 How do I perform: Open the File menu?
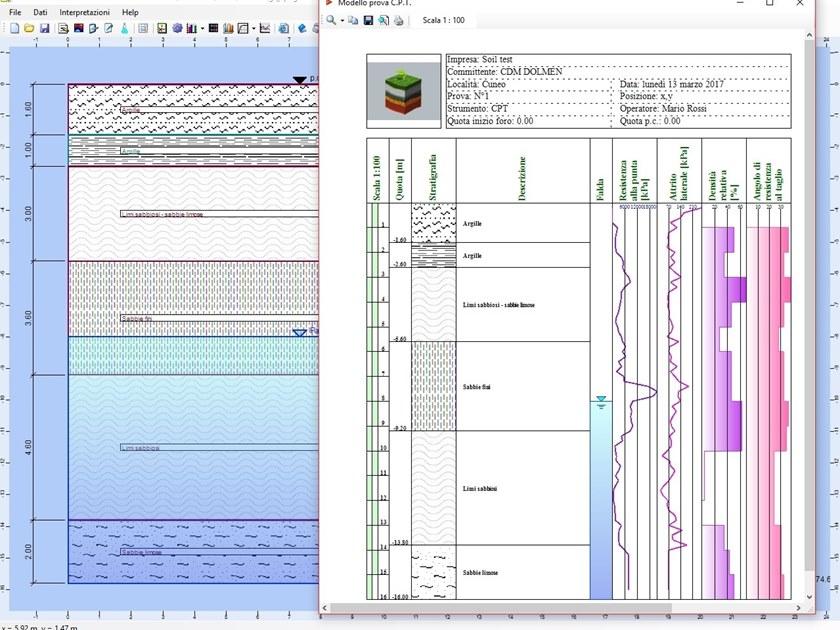[x=15, y=12]
